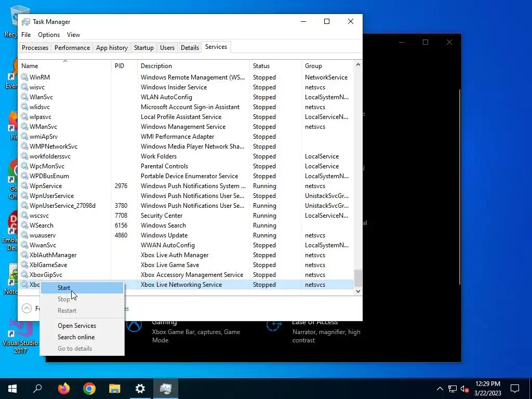Click the gear icon beside WPDBusEnum

click(x=24, y=176)
